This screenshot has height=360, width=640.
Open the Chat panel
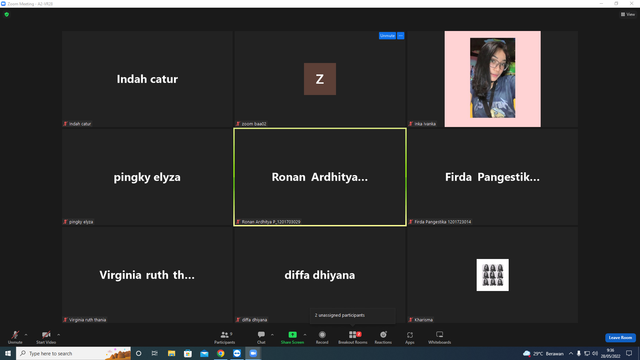coord(261,337)
